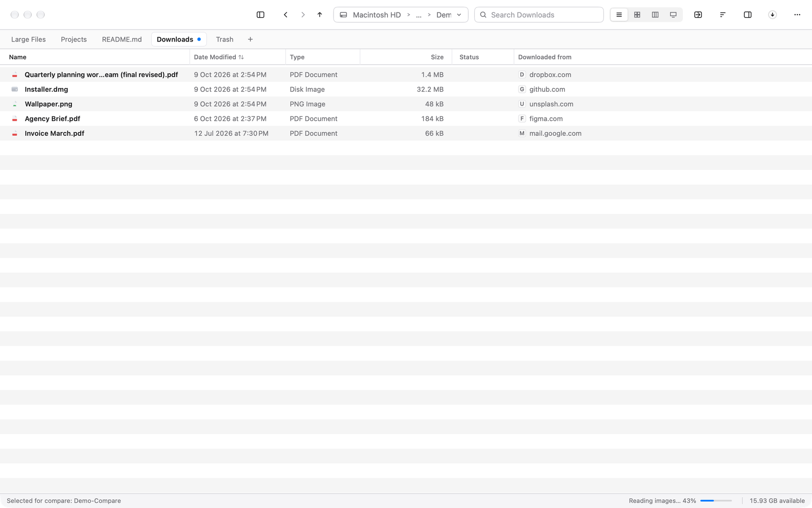Navigate up to the enclosing folder
This screenshot has height=508, width=812.
click(x=320, y=15)
